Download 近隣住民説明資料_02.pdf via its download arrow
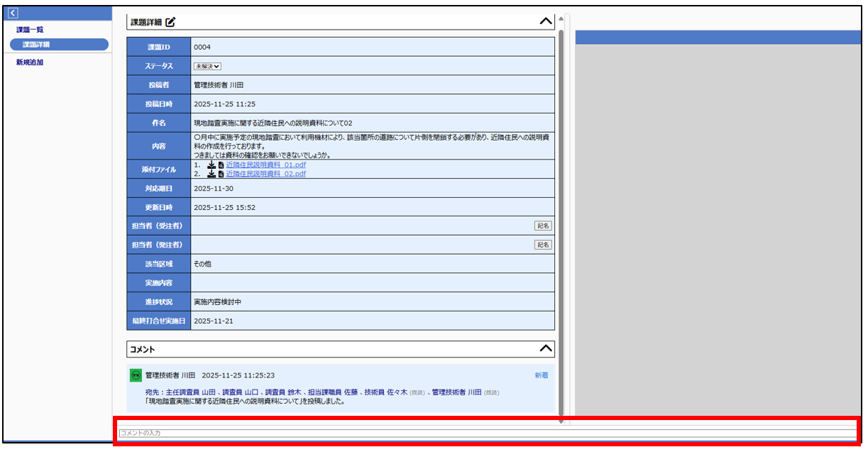Screen dimensions: 868x452 click(x=211, y=174)
